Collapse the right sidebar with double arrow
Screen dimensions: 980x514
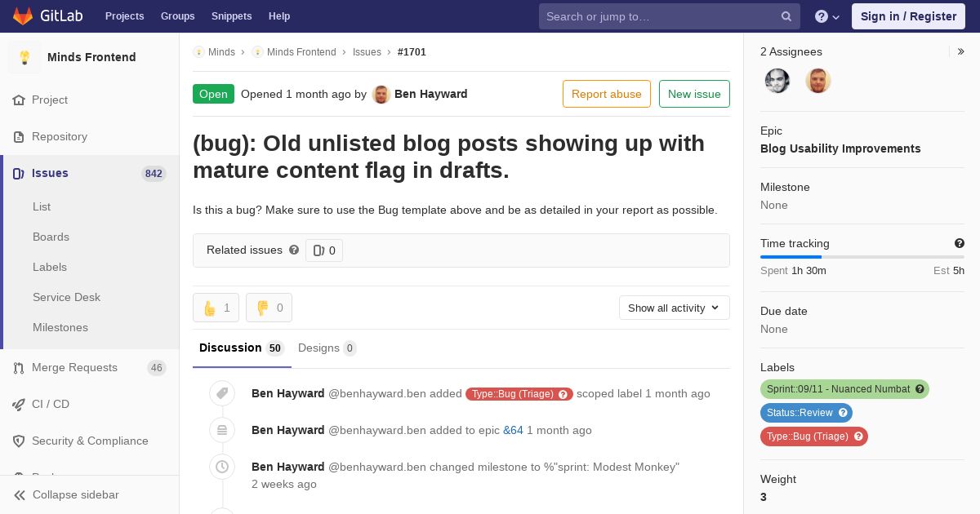[x=961, y=51]
